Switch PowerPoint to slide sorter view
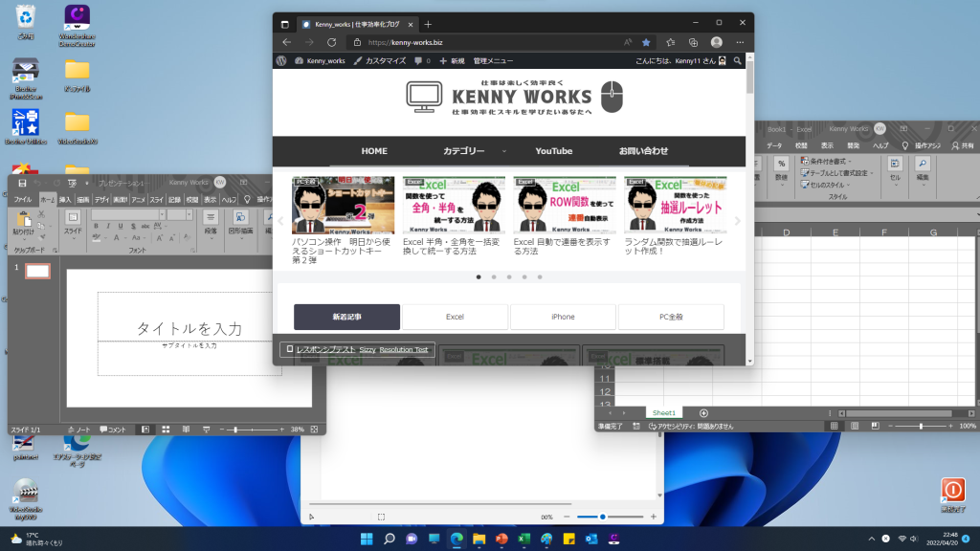 166,430
